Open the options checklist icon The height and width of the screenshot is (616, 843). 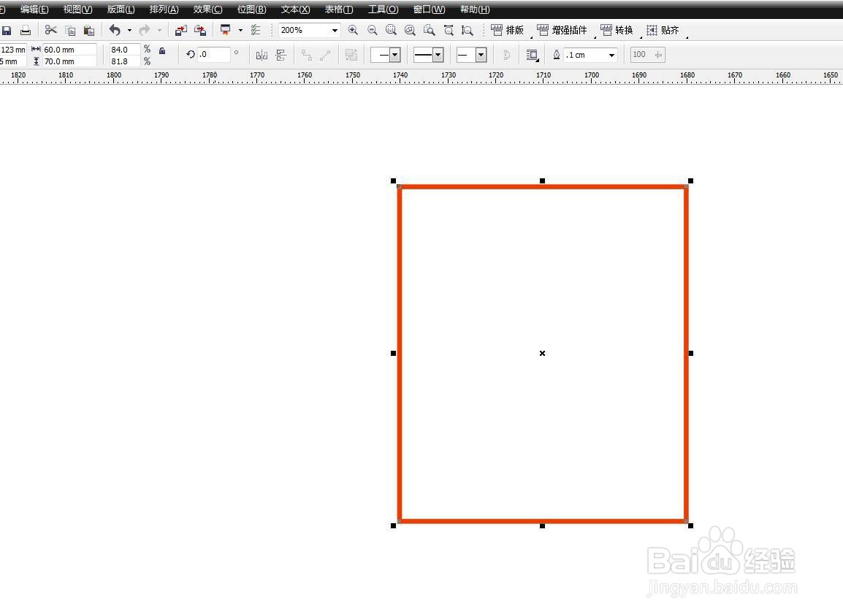(256, 30)
